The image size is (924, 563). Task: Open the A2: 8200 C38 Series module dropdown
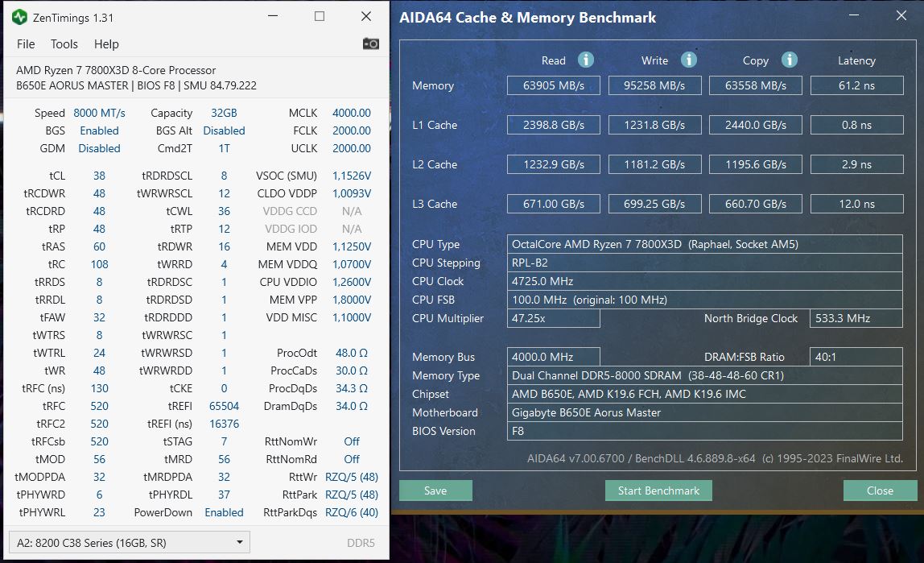[130, 542]
